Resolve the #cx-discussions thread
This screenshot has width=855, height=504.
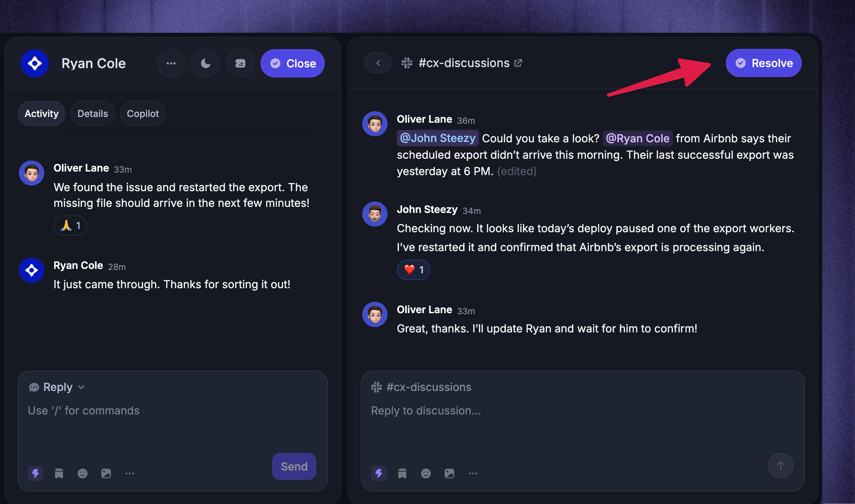764,63
